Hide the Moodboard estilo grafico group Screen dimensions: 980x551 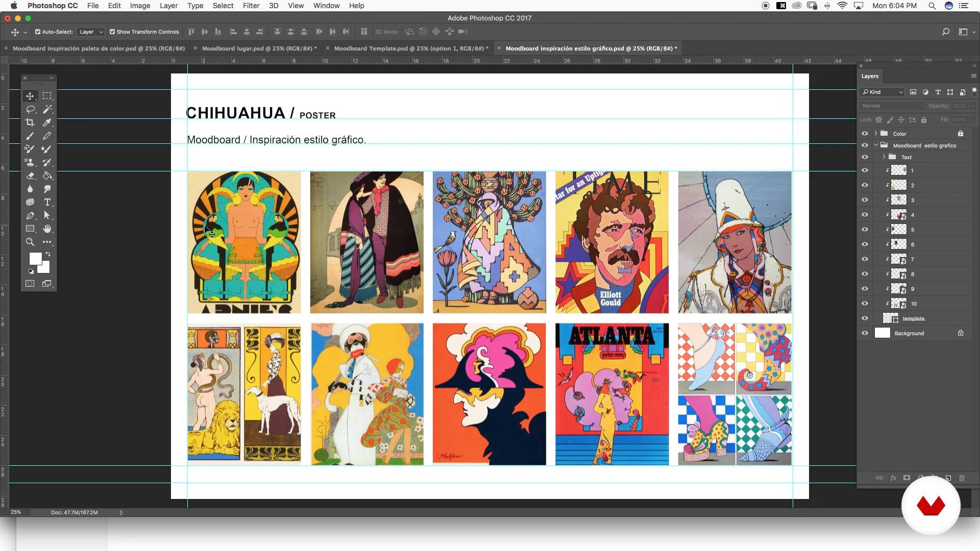point(865,145)
